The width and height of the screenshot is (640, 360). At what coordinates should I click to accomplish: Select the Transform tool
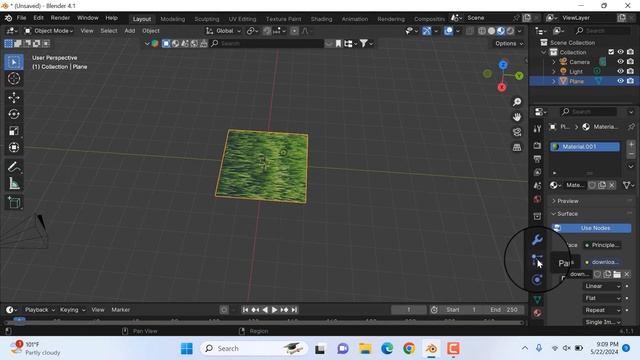tap(14, 147)
